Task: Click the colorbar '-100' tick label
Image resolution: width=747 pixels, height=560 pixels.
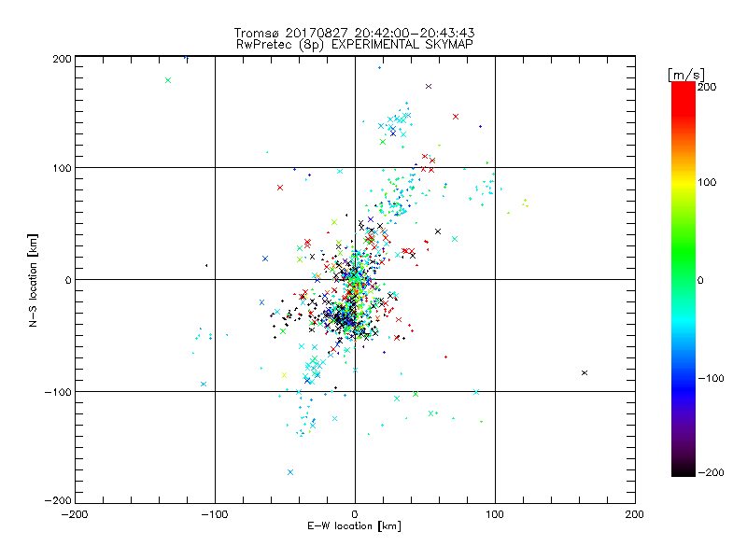Action: (711, 378)
